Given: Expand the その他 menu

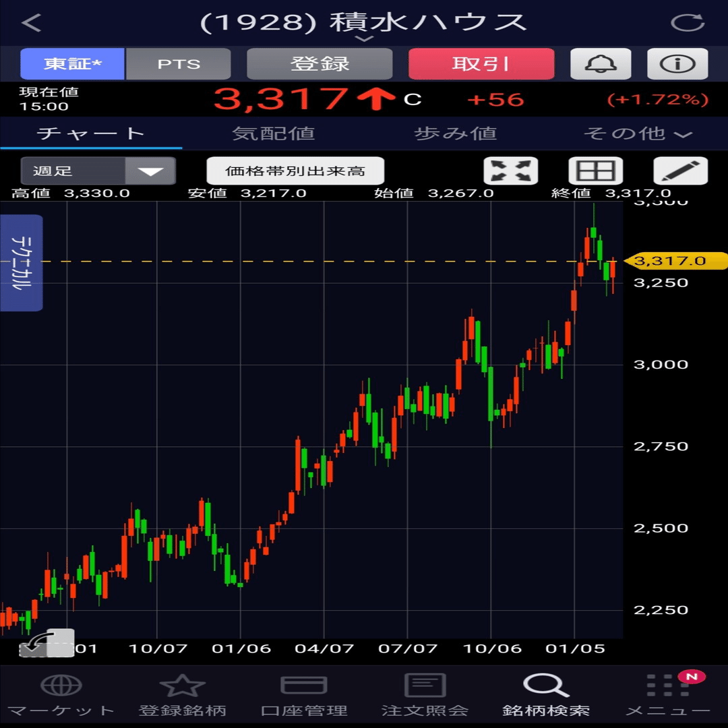Looking at the screenshot, I should pyautogui.click(x=638, y=133).
